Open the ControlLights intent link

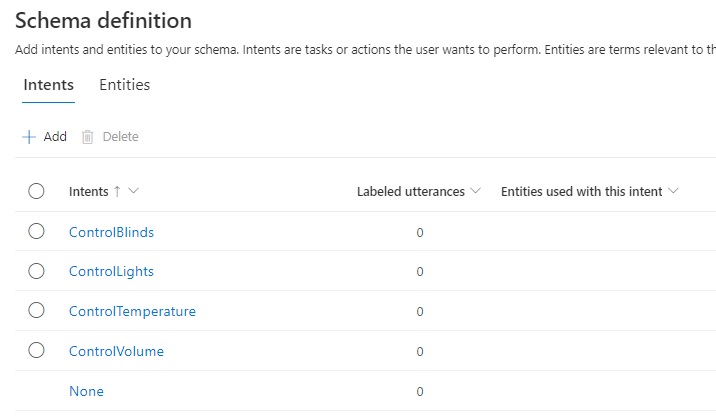(111, 271)
